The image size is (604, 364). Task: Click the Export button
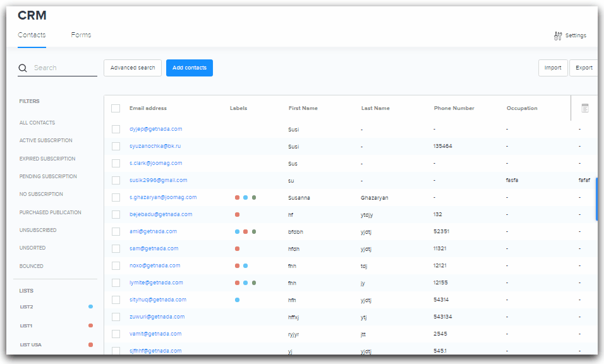click(584, 68)
